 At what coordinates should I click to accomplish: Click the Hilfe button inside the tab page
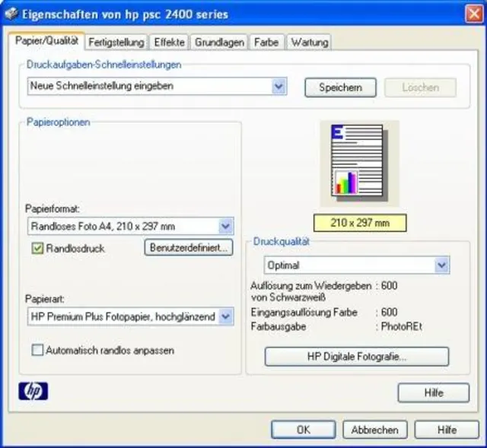[434, 392]
